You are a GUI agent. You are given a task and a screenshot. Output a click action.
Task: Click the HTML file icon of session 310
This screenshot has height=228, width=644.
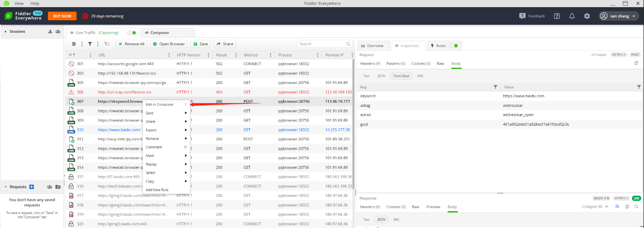(x=71, y=130)
